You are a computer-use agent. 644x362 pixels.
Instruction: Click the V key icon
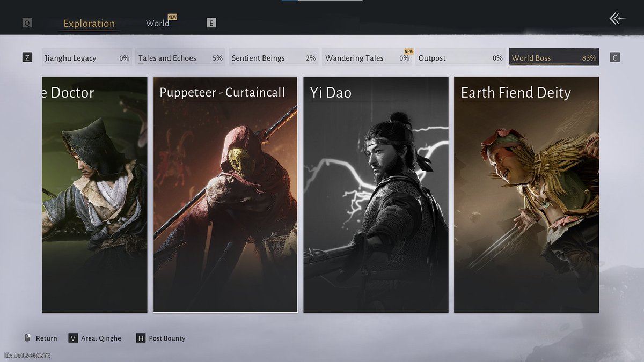click(74, 338)
